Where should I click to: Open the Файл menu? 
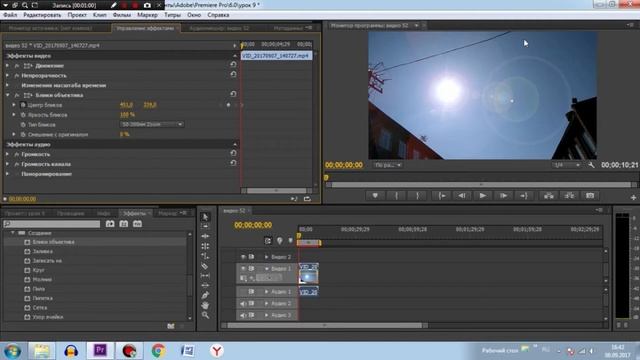[10, 15]
